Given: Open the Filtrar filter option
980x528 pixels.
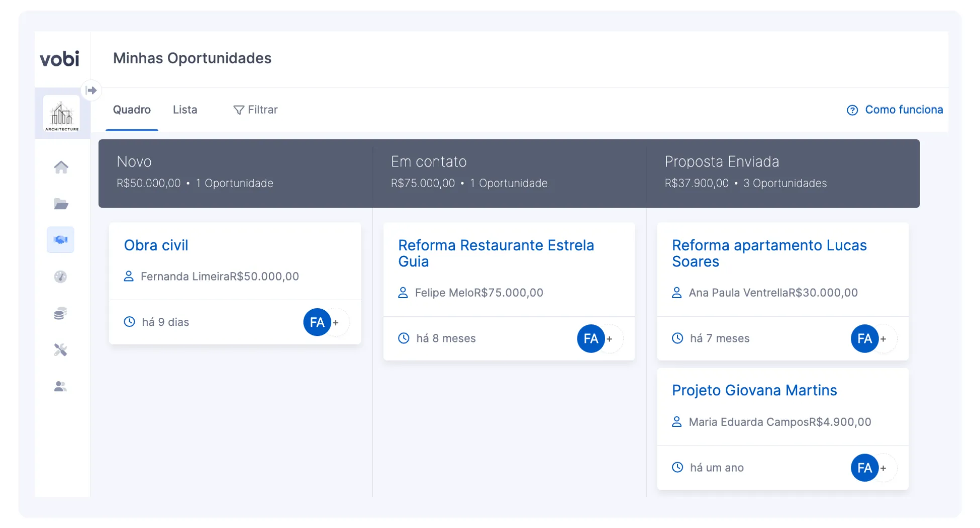Looking at the screenshot, I should (x=255, y=110).
